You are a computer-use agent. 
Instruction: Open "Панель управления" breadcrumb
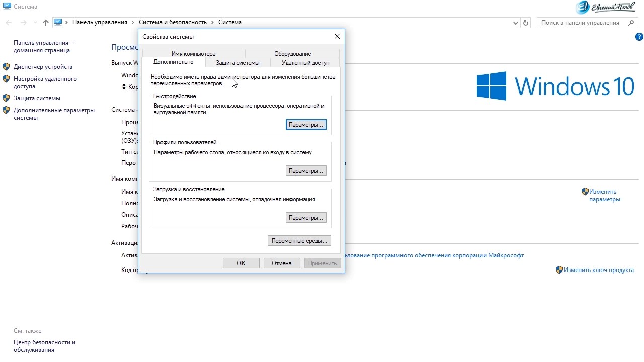100,22
